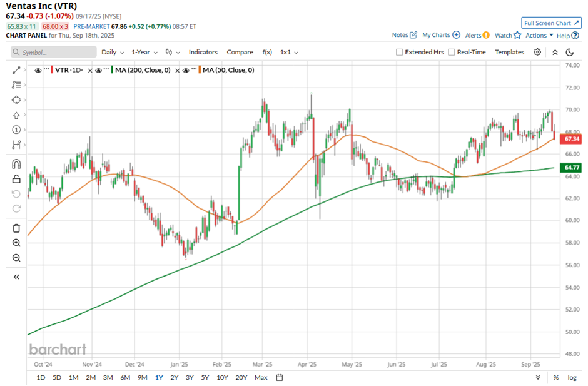Image resolution: width=588 pixels, height=386 pixels.
Task: Open the Full Screen Chart button
Action: [551, 23]
